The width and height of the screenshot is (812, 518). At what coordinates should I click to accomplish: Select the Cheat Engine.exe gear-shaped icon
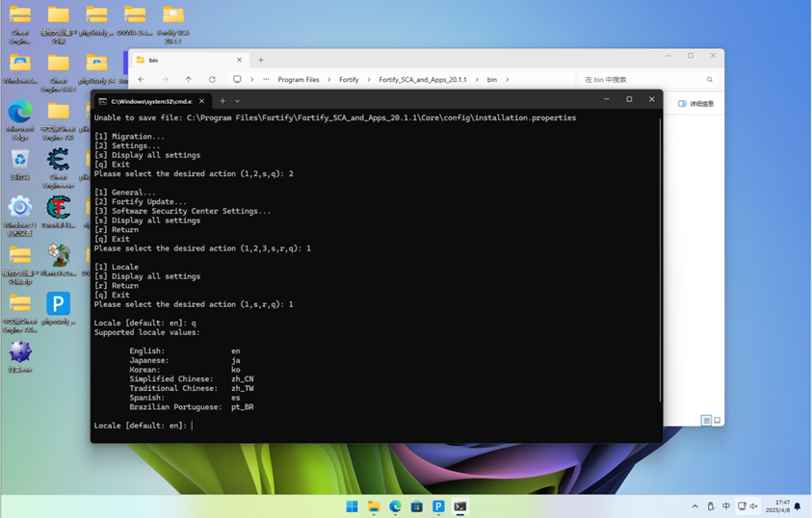coord(58,168)
